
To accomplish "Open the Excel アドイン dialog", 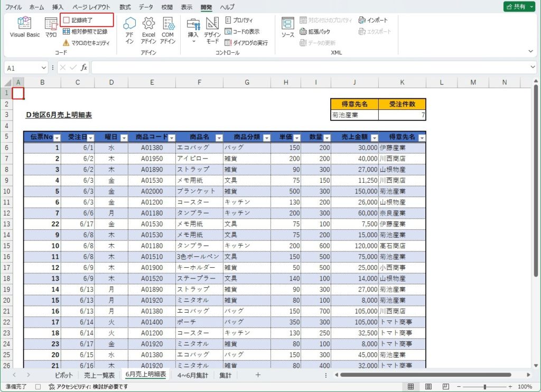I will [x=148, y=27].
